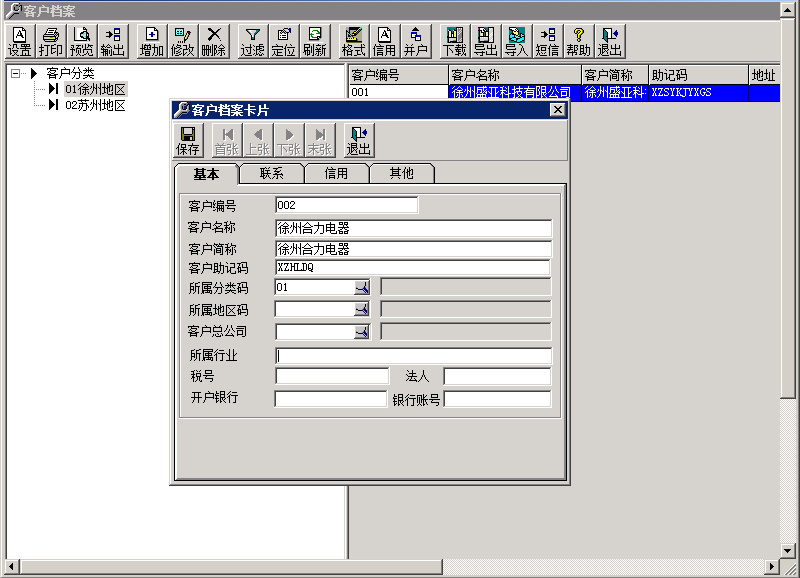Go to 上张 previous record
The image size is (800, 578).
pos(258,140)
